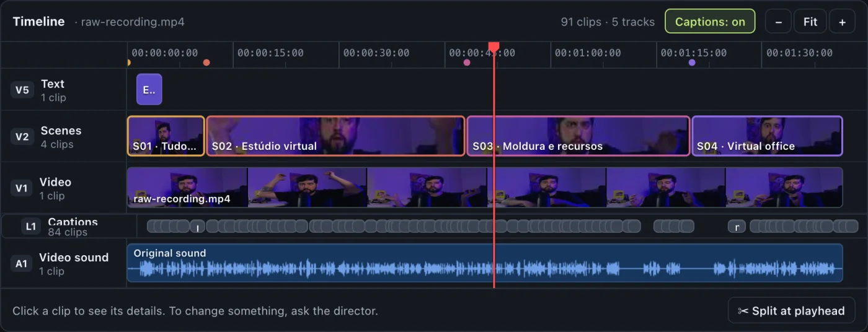Click the Fit zoom button
The image size is (868, 332).
[x=810, y=22]
